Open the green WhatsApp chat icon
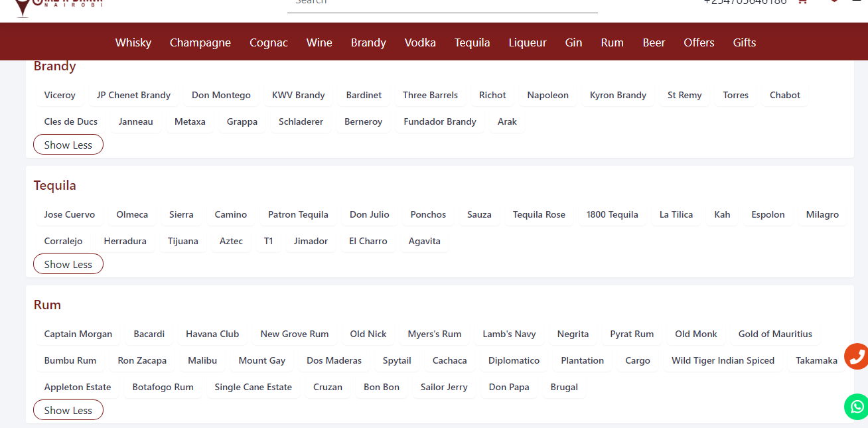868x428 pixels. click(x=857, y=407)
